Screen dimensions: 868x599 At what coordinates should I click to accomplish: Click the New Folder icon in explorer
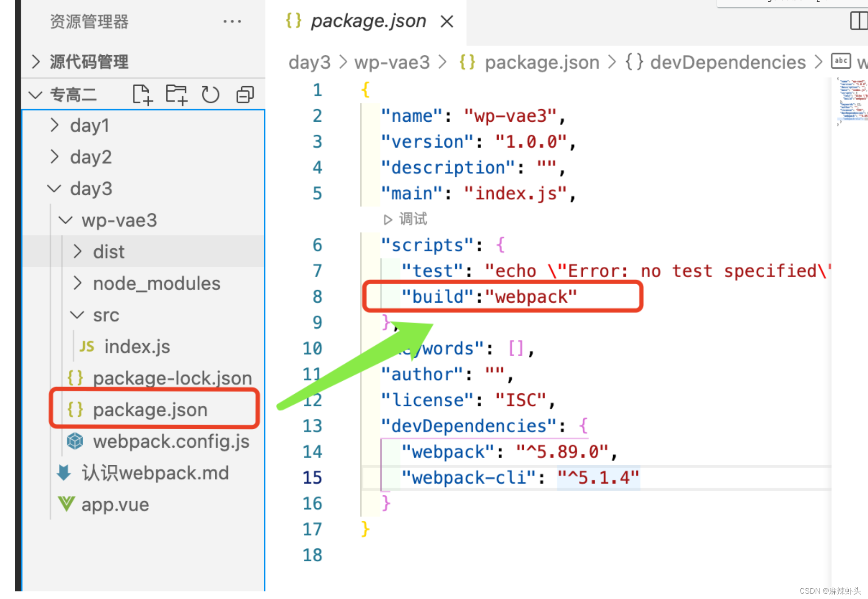[x=176, y=95]
